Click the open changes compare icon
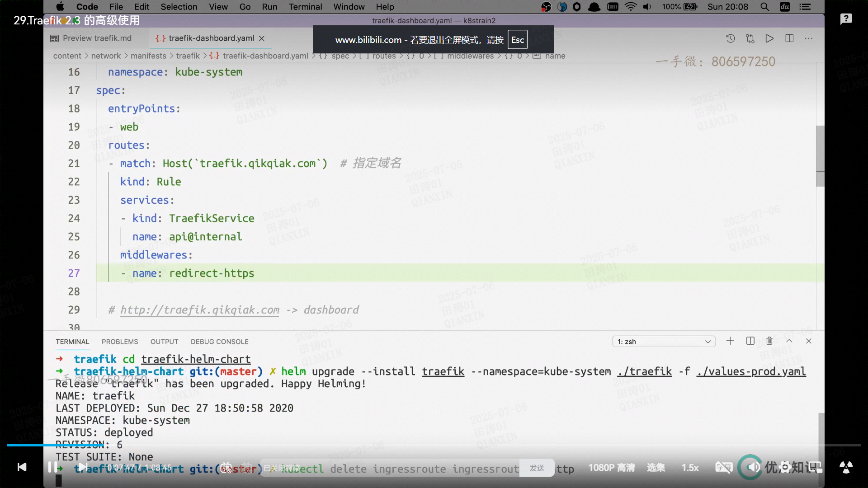 (x=750, y=38)
